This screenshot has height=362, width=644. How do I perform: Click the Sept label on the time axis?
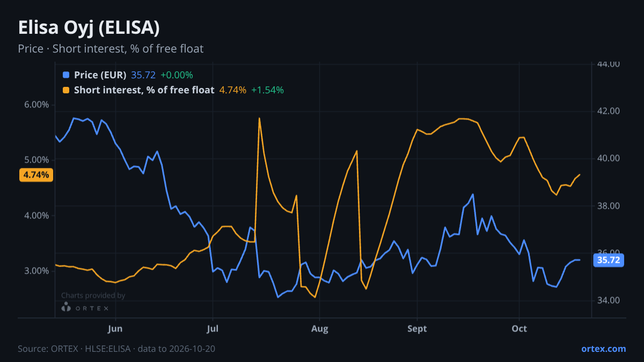(417, 329)
